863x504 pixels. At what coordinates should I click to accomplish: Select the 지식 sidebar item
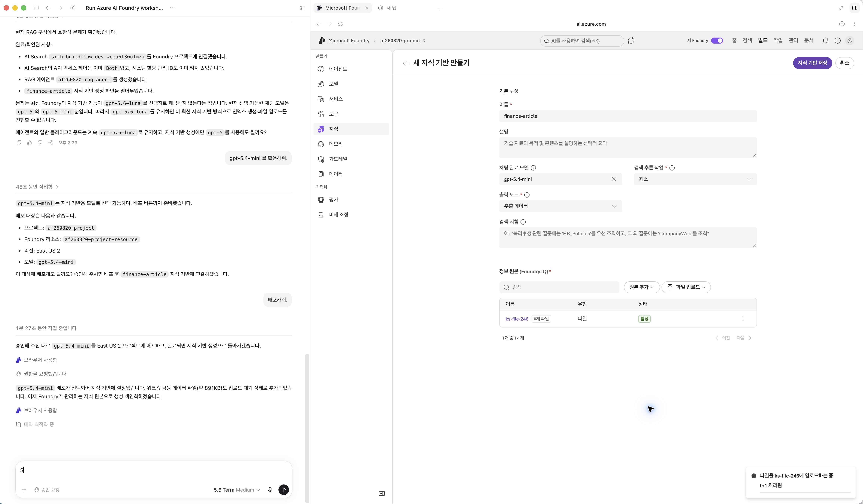point(351,129)
